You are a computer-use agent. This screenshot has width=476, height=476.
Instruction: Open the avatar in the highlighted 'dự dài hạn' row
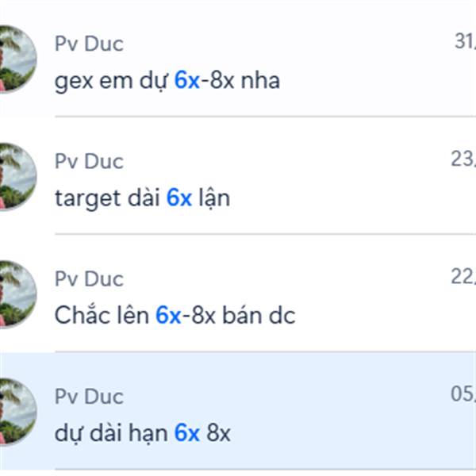18,412
